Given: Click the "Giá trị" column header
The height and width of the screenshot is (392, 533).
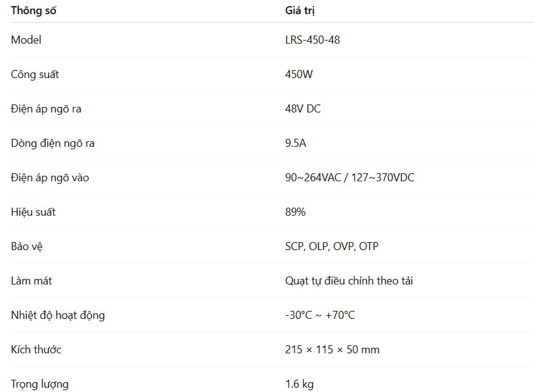Looking at the screenshot, I should click(x=300, y=10).
